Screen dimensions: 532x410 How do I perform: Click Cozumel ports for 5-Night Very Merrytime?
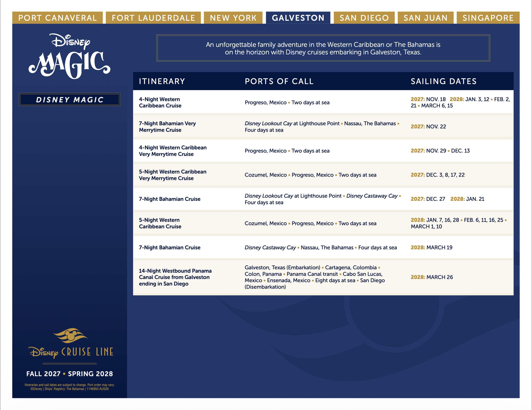[310, 175]
